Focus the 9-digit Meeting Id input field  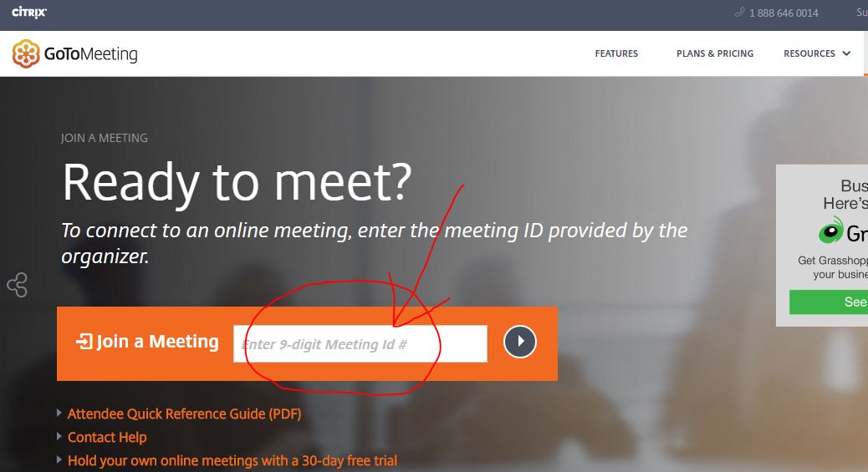point(360,343)
